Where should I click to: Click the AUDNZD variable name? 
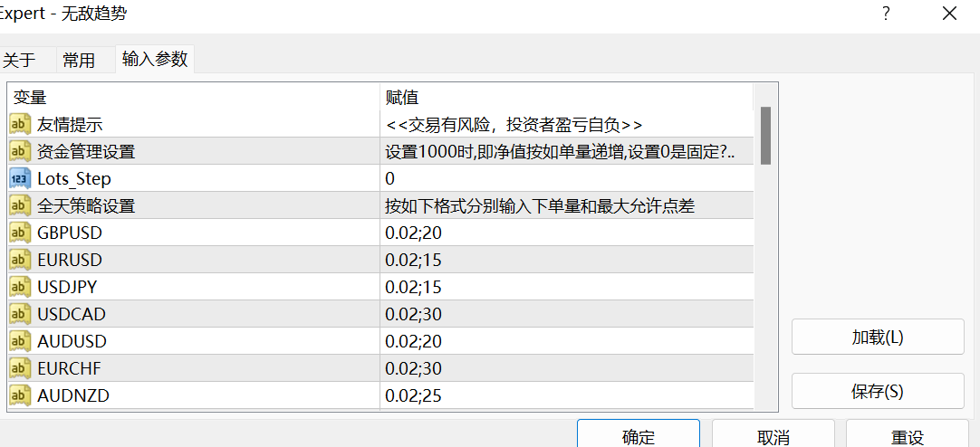click(73, 395)
